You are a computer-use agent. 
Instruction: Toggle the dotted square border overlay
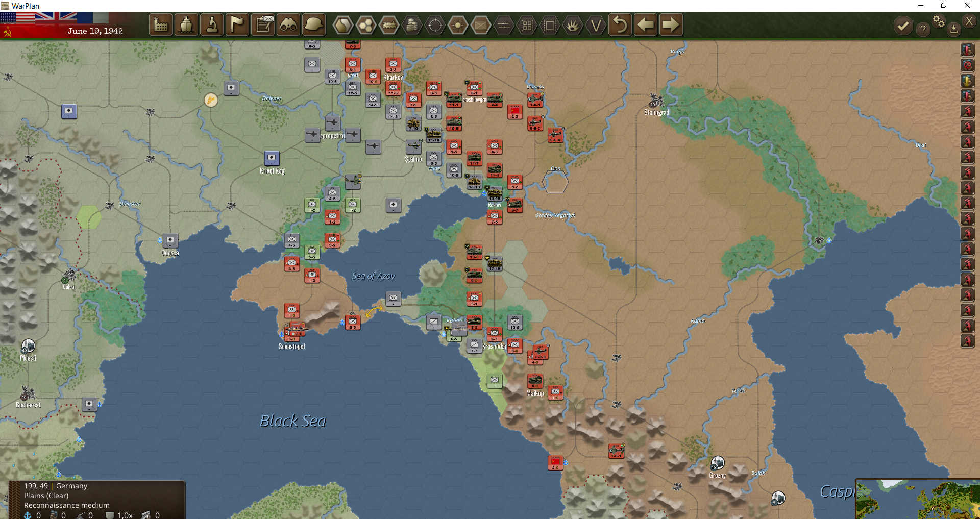point(550,25)
